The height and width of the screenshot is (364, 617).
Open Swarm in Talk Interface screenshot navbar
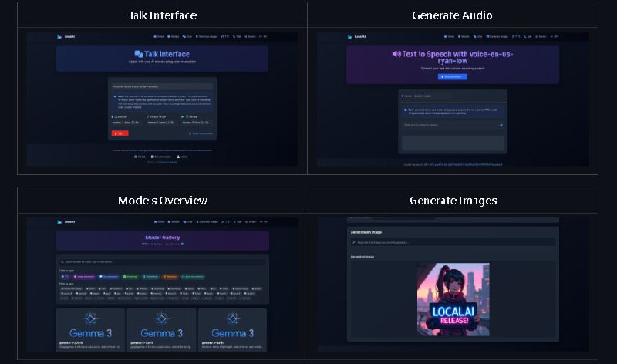pyautogui.click(x=250, y=36)
